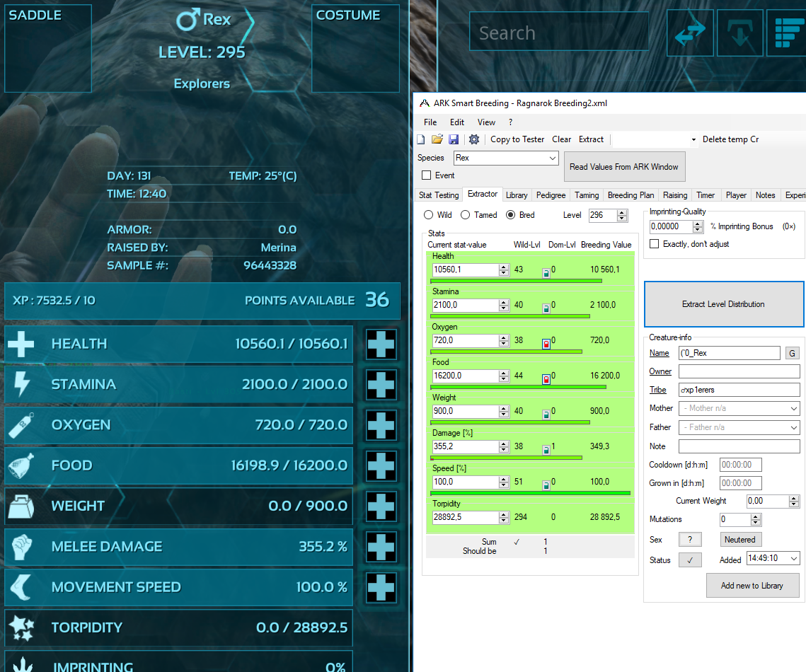Toggle the Sex question-mark button
This screenshot has width=806, height=672.
click(x=690, y=540)
